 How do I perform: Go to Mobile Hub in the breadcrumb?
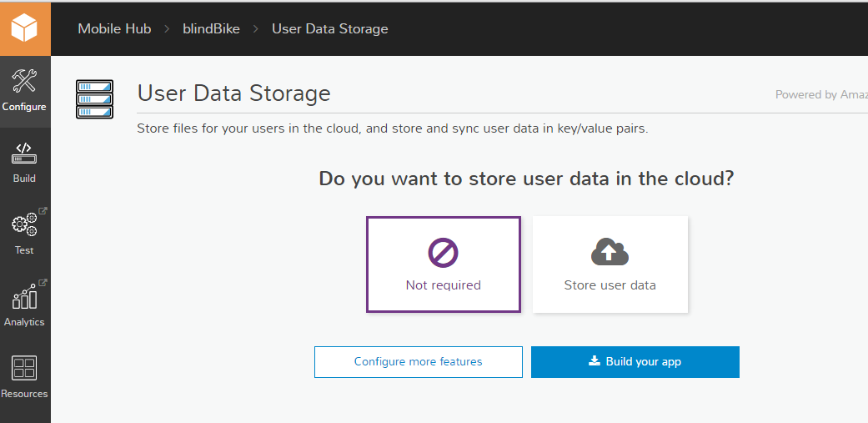coord(114,28)
